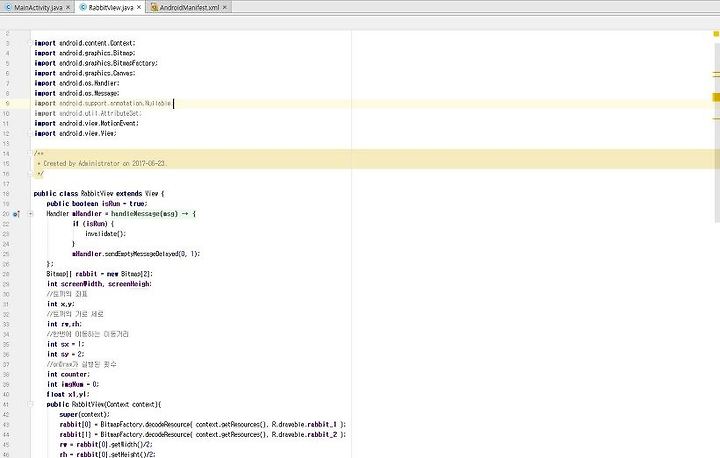Click 'Bitmap[] rabbit = new Bitmap[2];' line

tap(100, 274)
